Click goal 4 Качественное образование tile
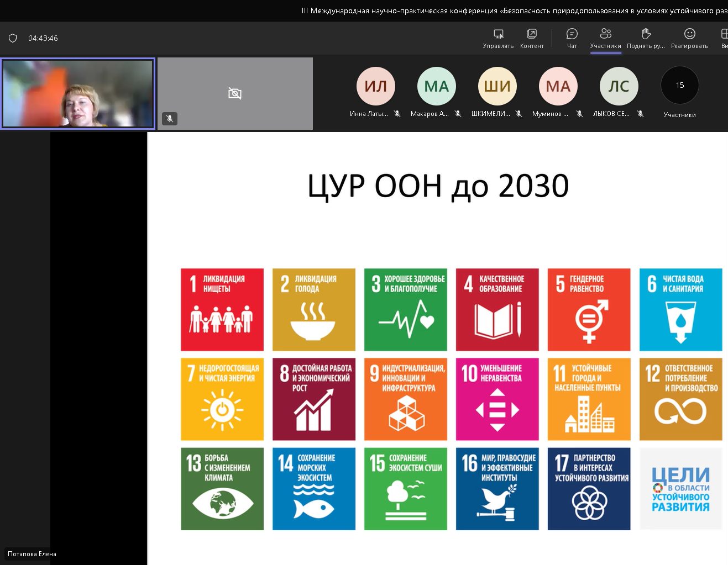The image size is (728, 565). click(x=497, y=309)
